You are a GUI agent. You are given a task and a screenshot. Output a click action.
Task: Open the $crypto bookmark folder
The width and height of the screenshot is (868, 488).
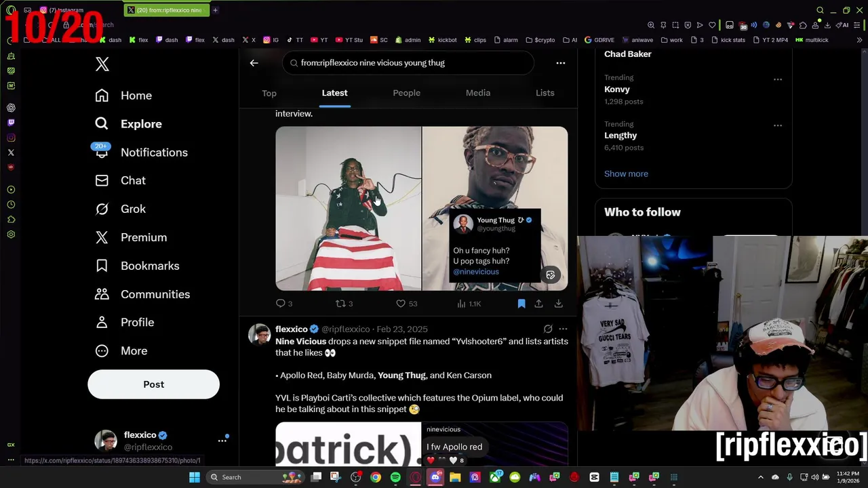click(540, 40)
